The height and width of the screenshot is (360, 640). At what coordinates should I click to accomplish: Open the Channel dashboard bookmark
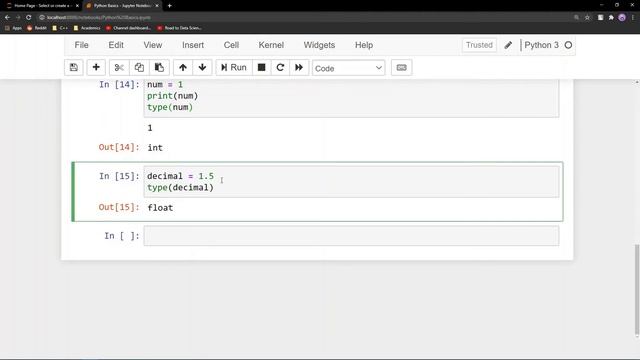(128, 28)
